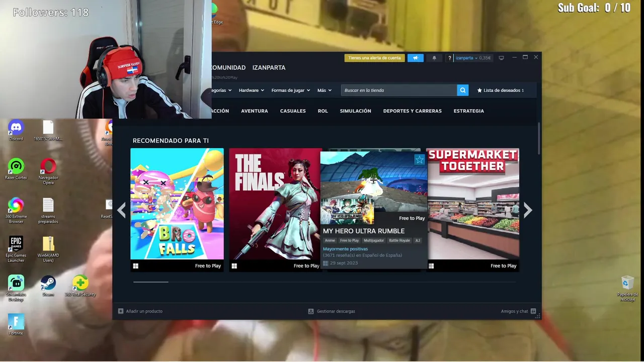Click the plus icon beside Añadir un producto
The height and width of the screenshot is (362, 644).
121,311
